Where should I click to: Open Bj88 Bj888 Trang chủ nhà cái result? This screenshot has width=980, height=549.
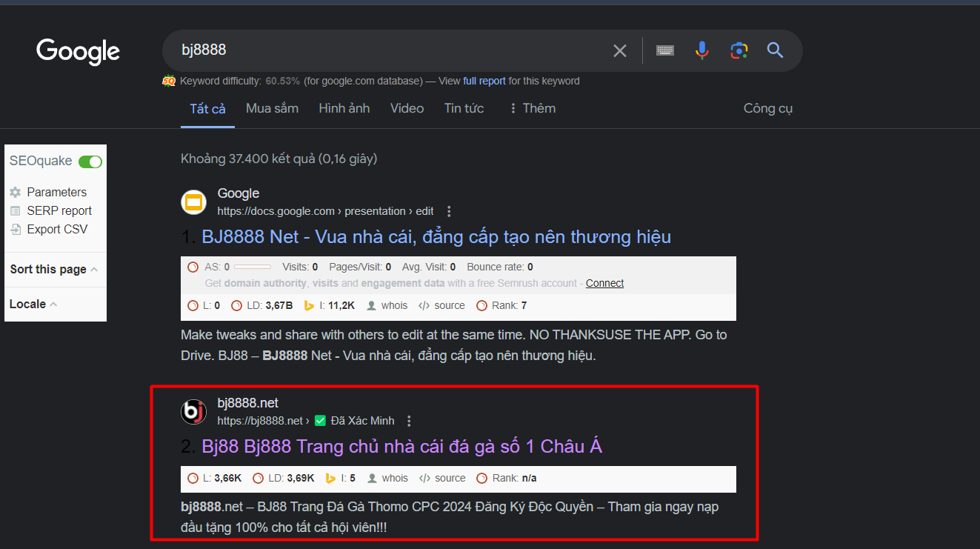pyautogui.click(x=401, y=447)
